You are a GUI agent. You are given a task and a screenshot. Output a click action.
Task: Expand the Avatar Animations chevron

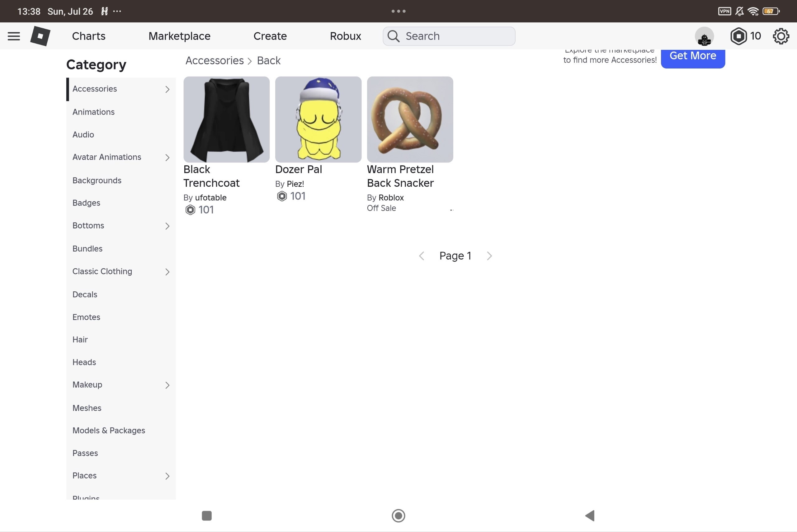[167, 158]
